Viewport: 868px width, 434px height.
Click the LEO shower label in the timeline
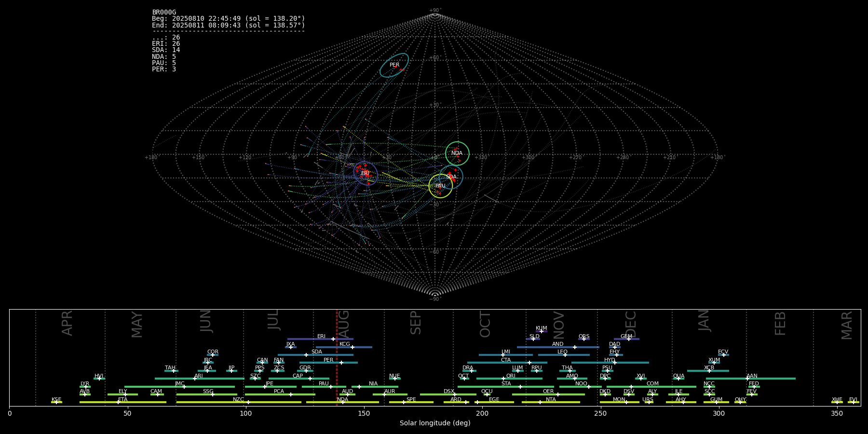562,352
